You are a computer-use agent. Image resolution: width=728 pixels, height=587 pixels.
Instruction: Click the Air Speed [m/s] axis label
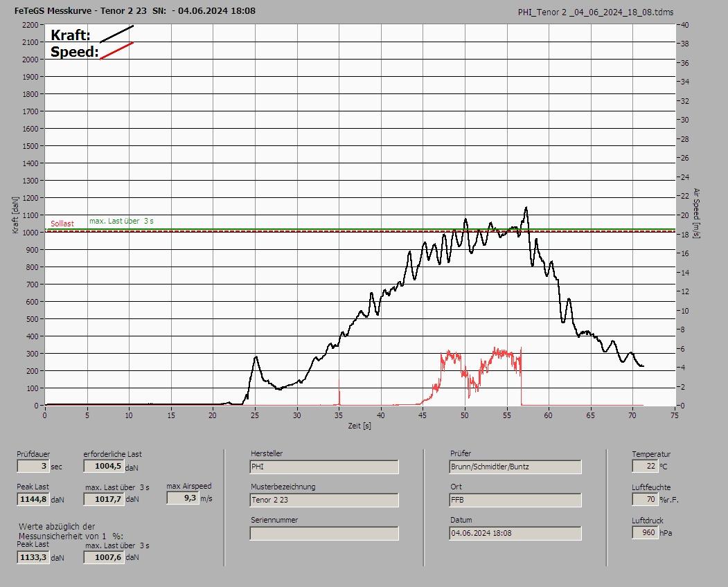696,213
